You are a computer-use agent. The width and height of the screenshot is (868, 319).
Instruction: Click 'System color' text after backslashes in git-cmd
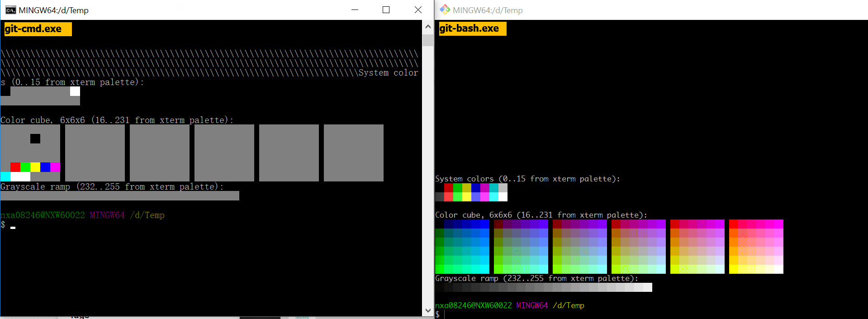click(x=388, y=72)
